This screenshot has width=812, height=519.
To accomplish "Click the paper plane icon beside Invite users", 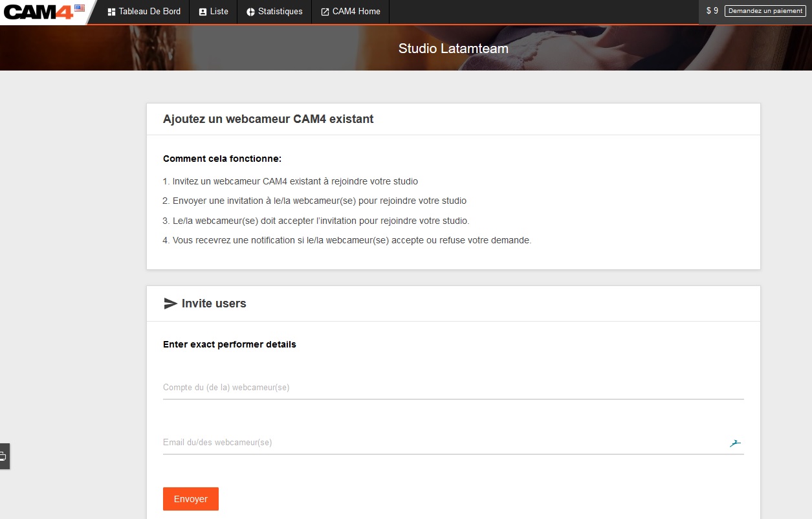I will pyautogui.click(x=170, y=304).
